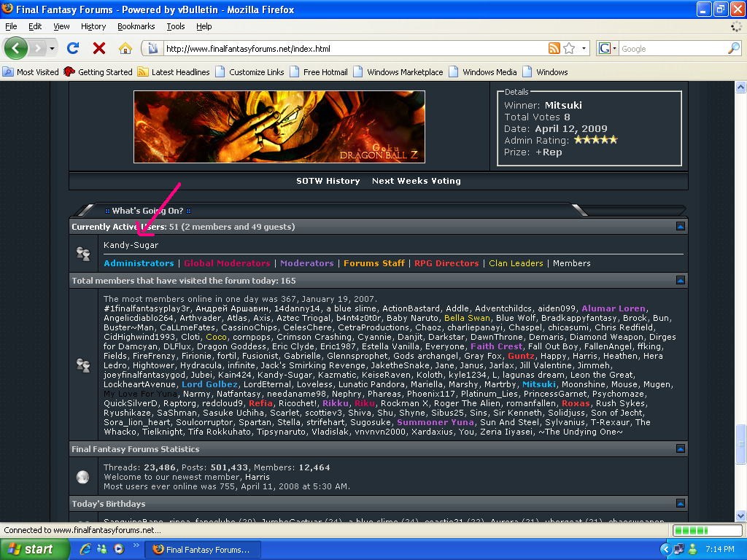This screenshot has width=747, height=560.
Task: Click the Firefox Back navigation button
Action: point(18,49)
